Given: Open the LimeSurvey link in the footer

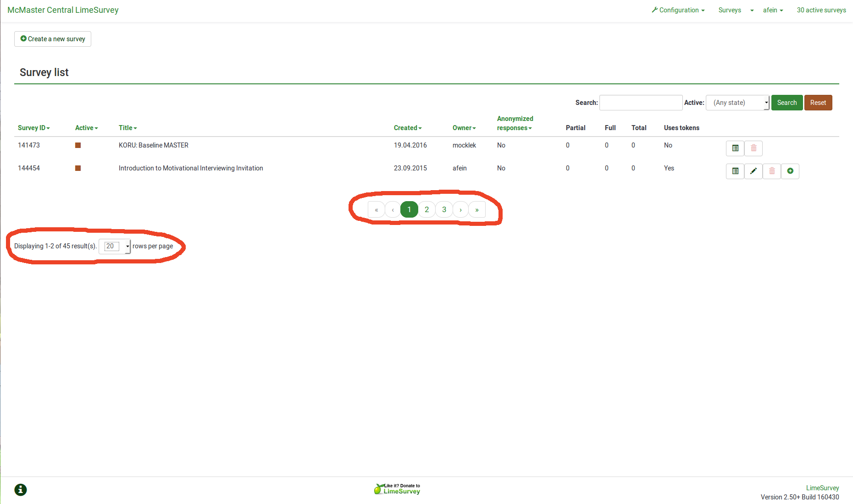Looking at the screenshot, I should [x=823, y=488].
